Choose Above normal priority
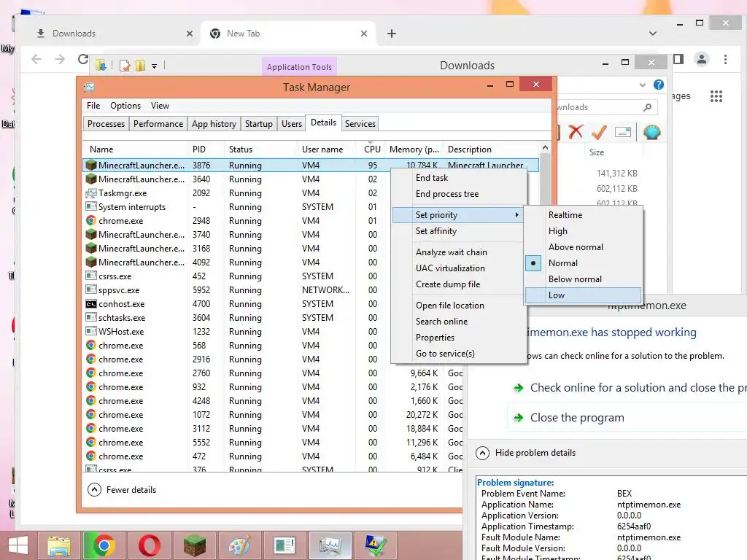The height and width of the screenshot is (560, 747). 584,247
